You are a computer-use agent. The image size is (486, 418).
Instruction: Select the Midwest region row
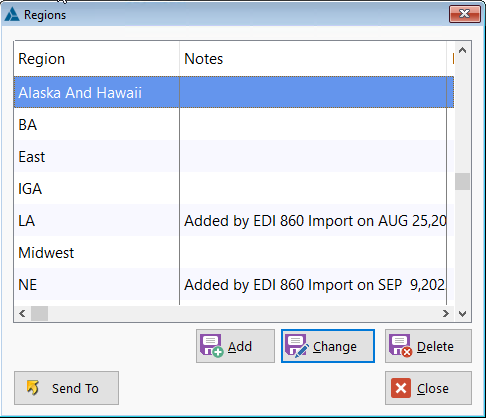click(234, 253)
